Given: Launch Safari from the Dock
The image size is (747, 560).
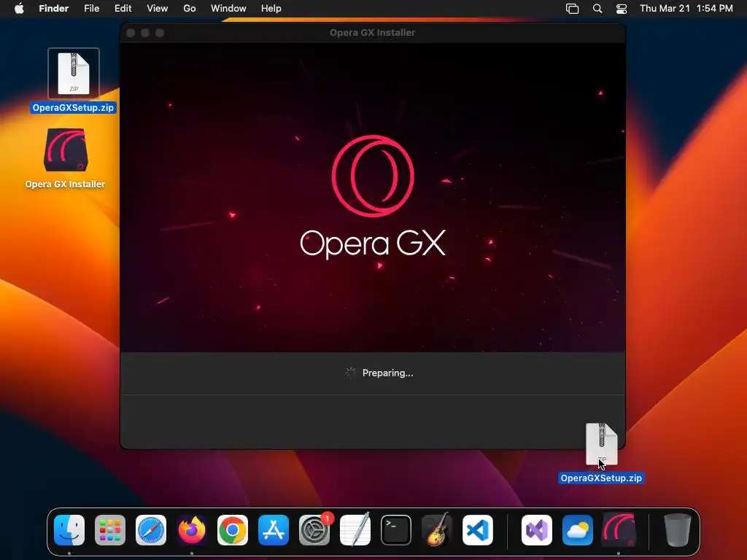Looking at the screenshot, I should coord(151,529).
